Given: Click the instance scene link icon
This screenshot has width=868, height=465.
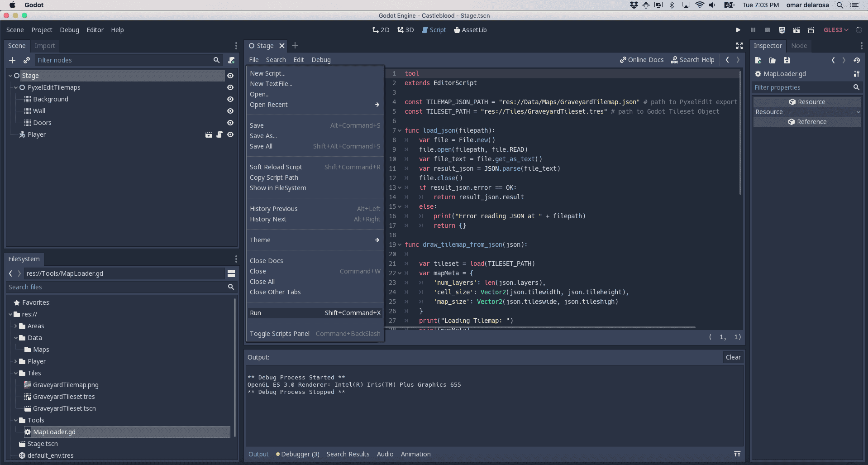Looking at the screenshot, I should click(x=27, y=60).
